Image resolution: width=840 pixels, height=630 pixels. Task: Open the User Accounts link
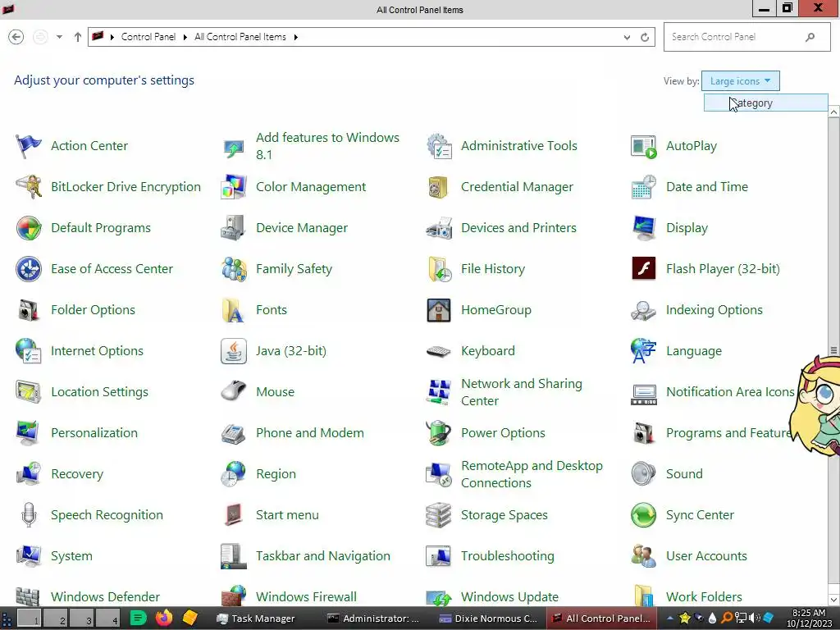click(706, 556)
